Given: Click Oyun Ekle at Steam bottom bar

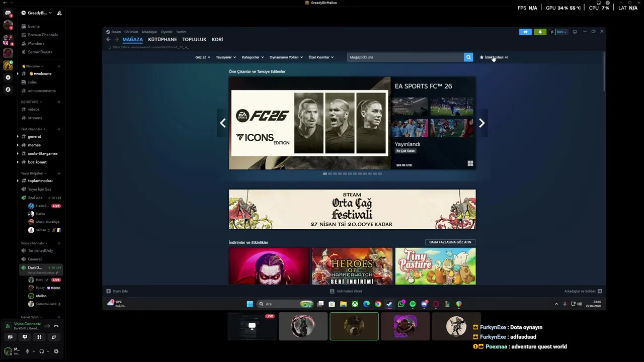Looking at the screenshot, I should point(117,291).
